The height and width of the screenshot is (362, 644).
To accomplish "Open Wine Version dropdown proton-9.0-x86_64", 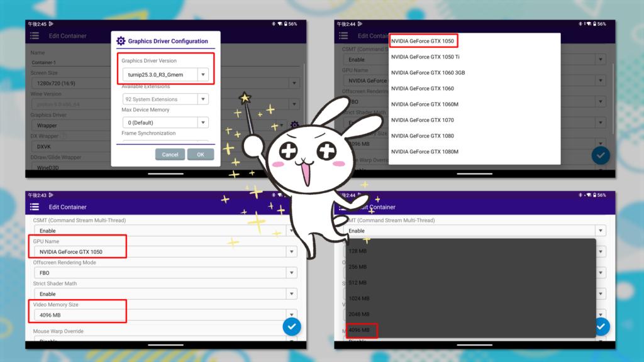I will (165, 104).
